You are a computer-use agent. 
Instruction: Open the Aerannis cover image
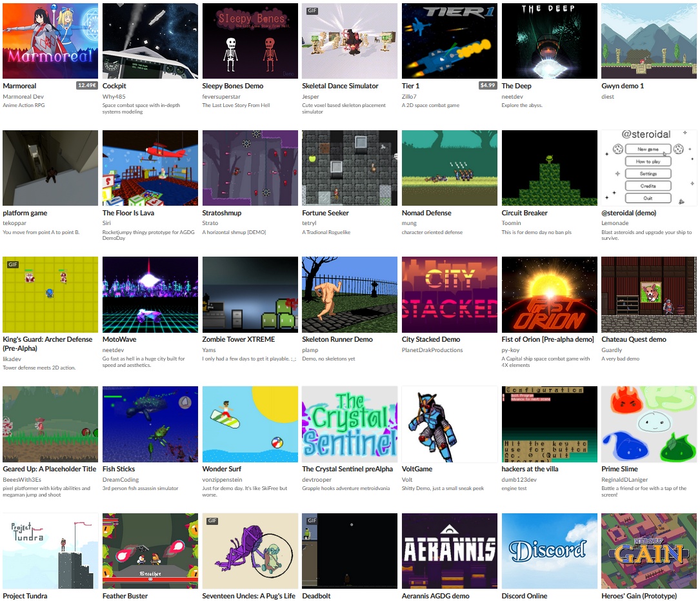tap(450, 551)
